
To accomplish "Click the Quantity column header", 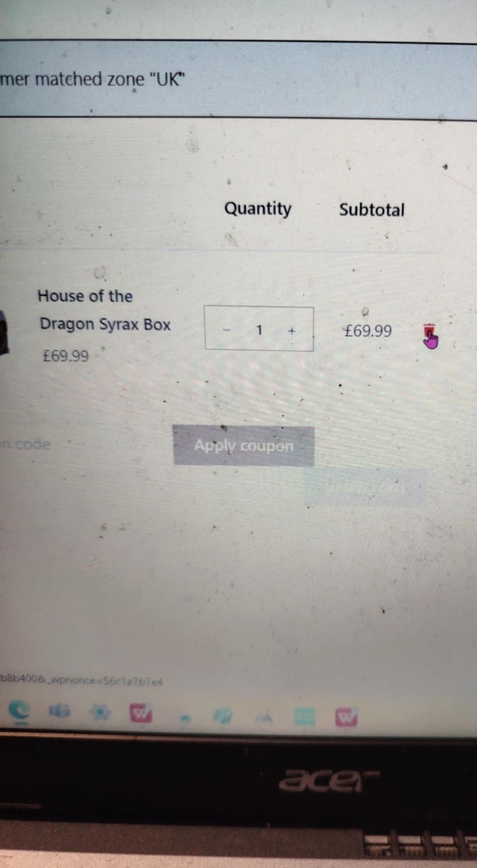I will coord(258,209).
